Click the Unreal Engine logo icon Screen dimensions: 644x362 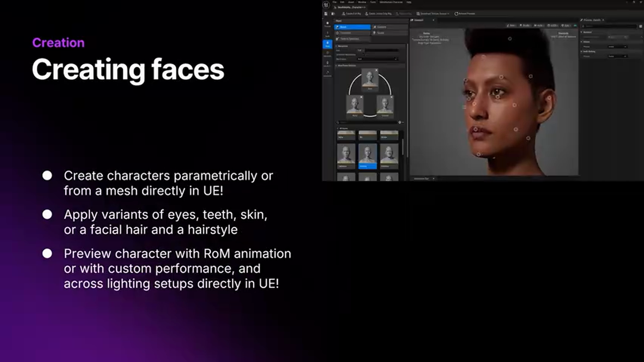click(x=326, y=5)
